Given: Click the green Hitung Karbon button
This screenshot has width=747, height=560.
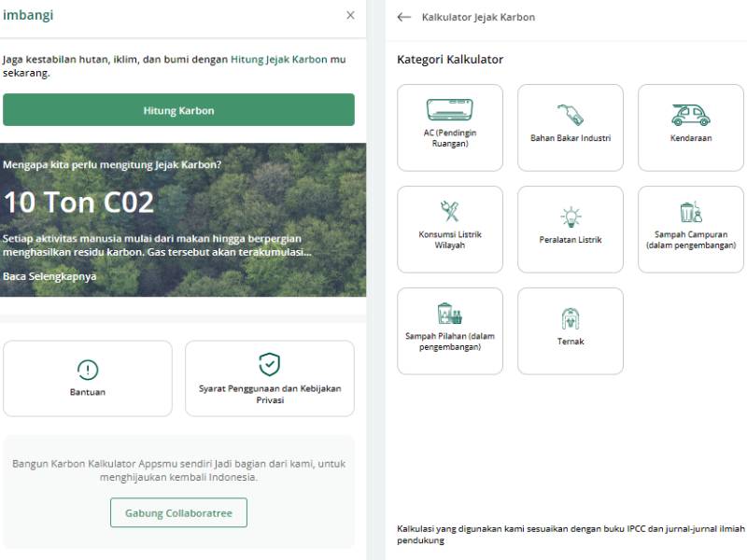Looking at the screenshot, I should 178,110.
